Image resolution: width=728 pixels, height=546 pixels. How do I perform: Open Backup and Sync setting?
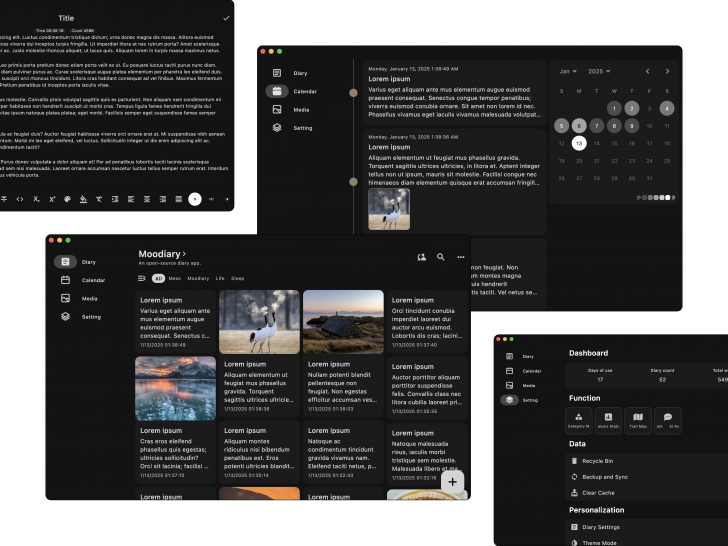pos(647,477)
